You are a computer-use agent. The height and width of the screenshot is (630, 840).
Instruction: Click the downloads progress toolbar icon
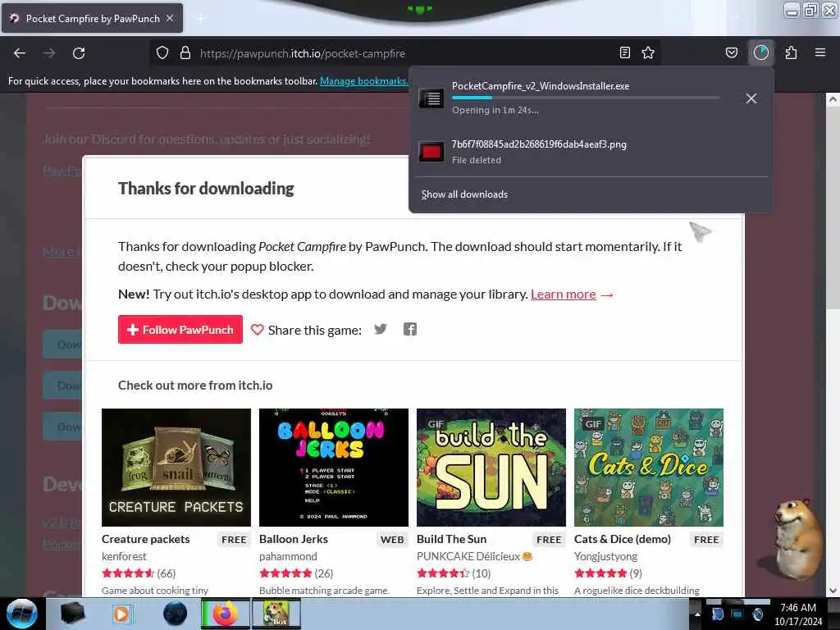761,52
